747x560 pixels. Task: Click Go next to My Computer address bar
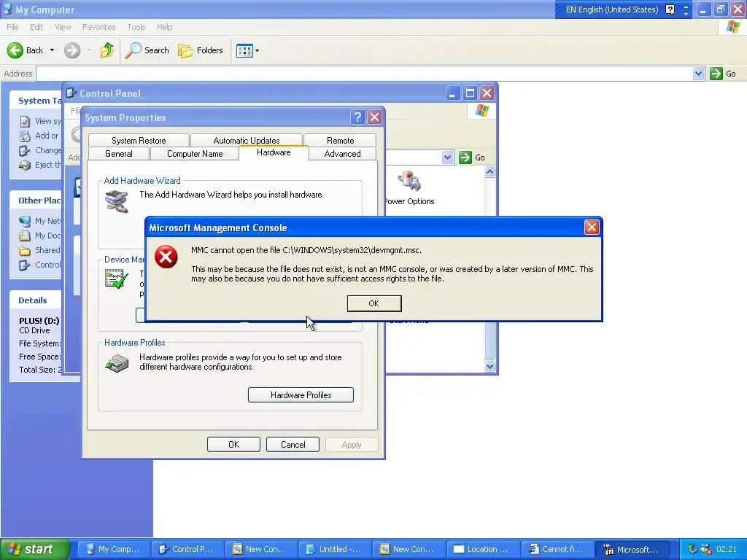(723, 74)
